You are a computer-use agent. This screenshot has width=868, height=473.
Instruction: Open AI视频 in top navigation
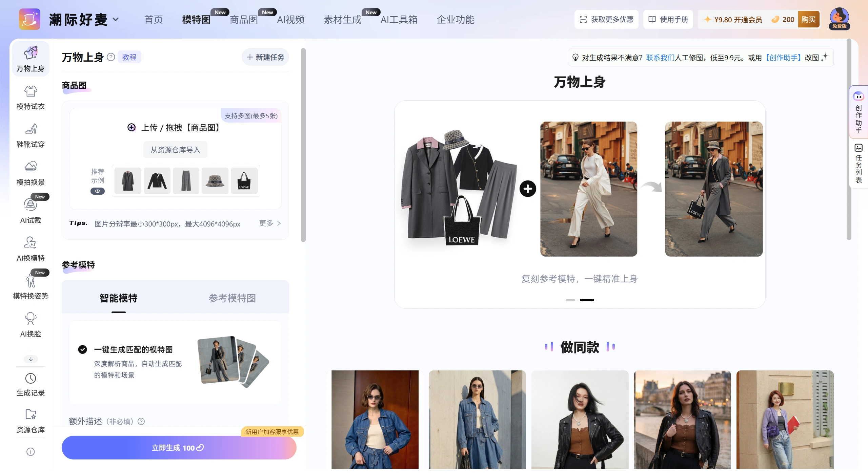coord(290,20)
